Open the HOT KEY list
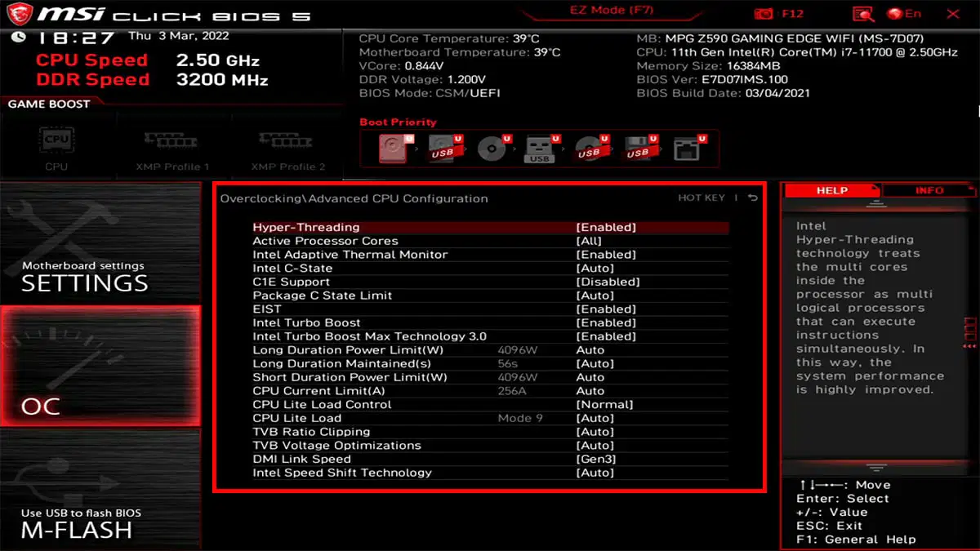This screenshot has width=980, height=551. (702, 198)
